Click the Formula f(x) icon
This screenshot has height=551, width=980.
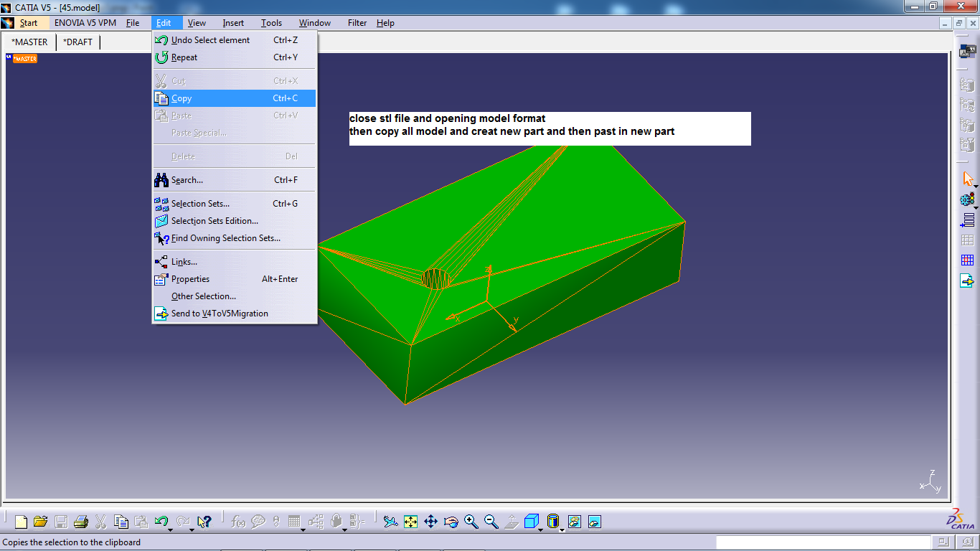239,522
